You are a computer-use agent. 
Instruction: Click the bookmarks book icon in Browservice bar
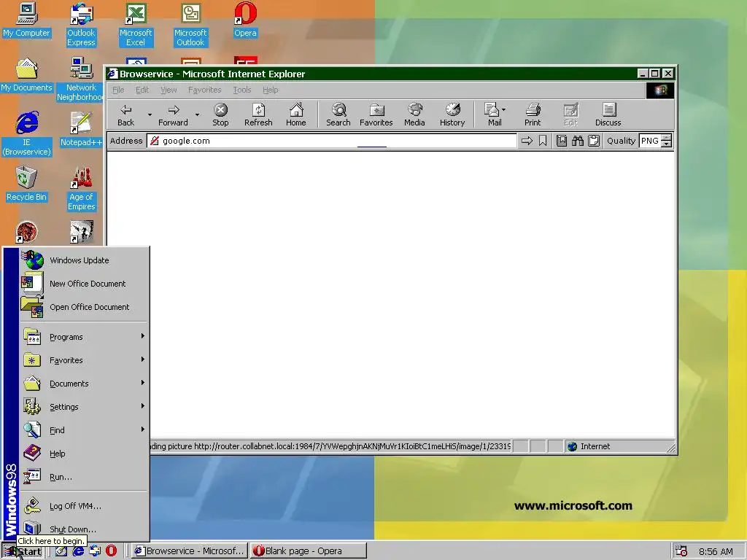(562, 141)
